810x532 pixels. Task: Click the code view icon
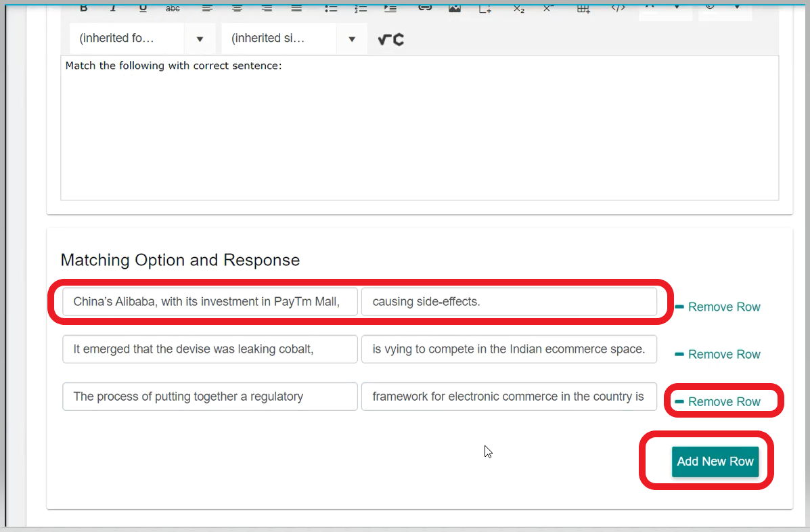[x=617, y=8]
